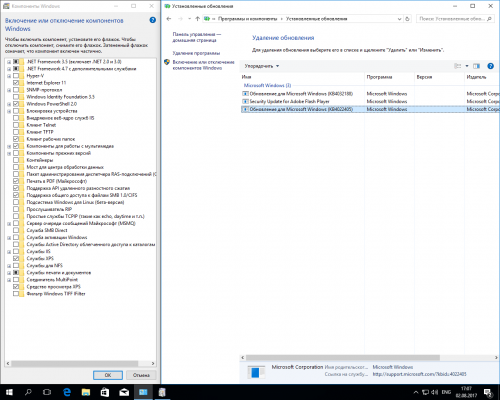This screenshot has width=500, height=400.
Task: Go up one folder level
Action: pos(197,19)
